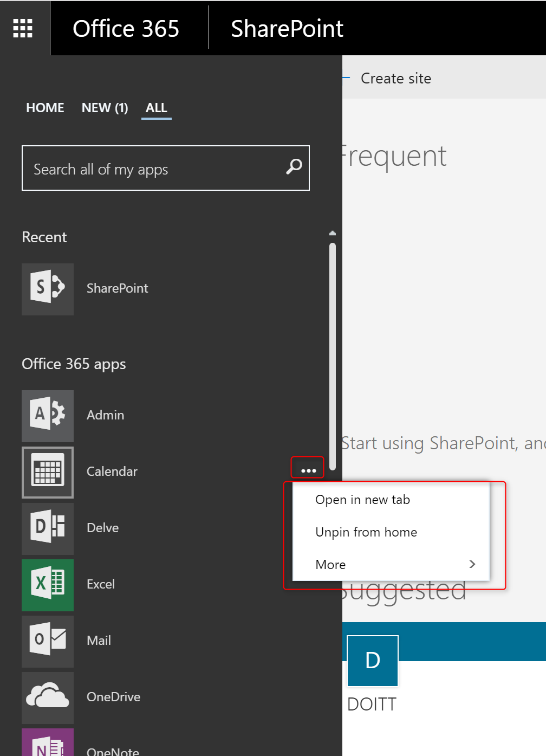Open the OneDrive cloud icon
Screen dimensions: 546x756
point(48,697)
